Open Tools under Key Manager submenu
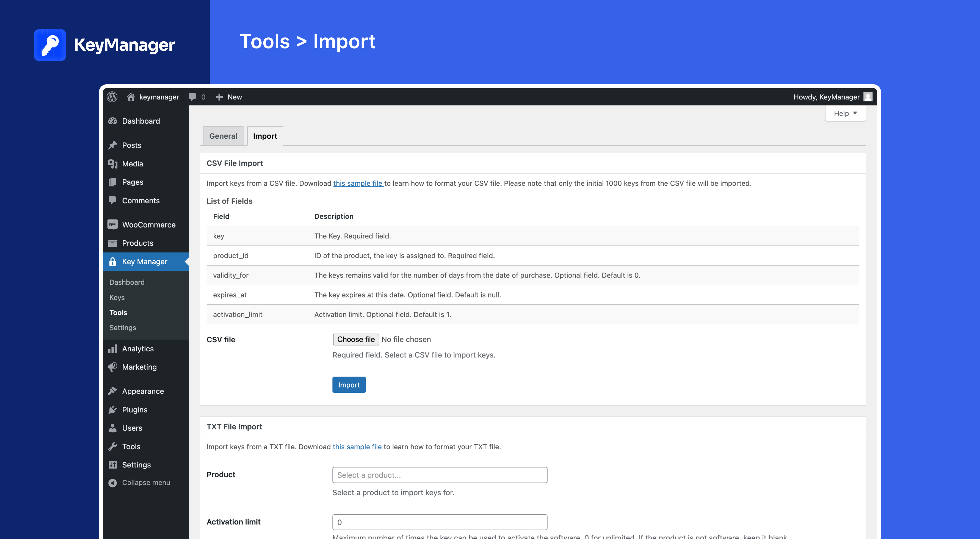Viewport: 980px width, 539px height. tap(118, 313)
